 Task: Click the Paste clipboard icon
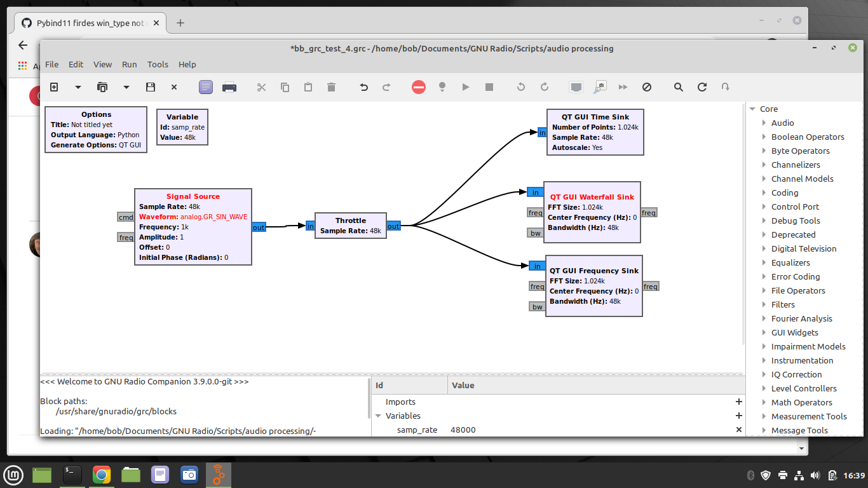point(308,87)
